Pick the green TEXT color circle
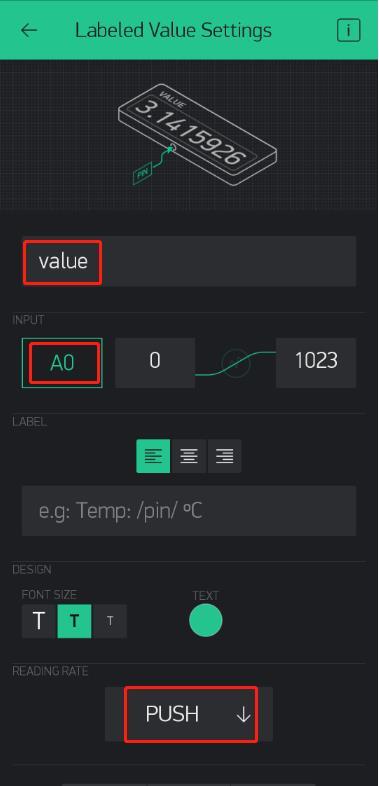Screen dimensions: 379x786 click(x=206, y=621)
